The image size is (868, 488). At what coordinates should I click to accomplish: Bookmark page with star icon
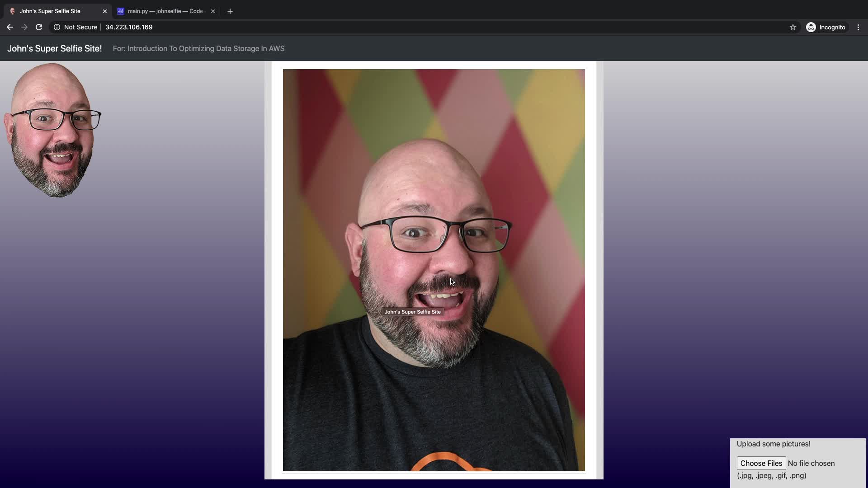[793, 27]
